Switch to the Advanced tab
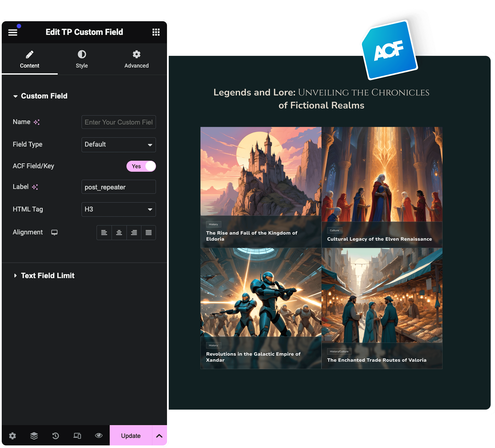Viewport: 495px width, 448px height. click(136, 59)
